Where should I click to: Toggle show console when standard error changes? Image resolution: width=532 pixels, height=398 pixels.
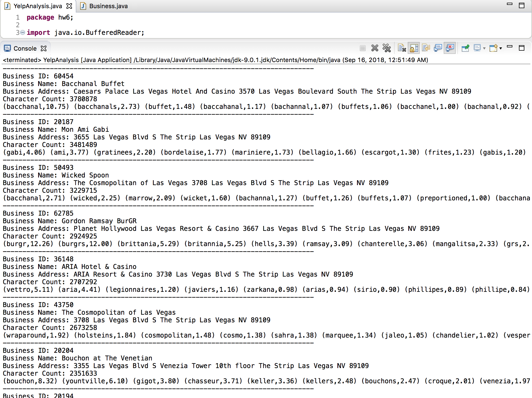tap(450, 48)
